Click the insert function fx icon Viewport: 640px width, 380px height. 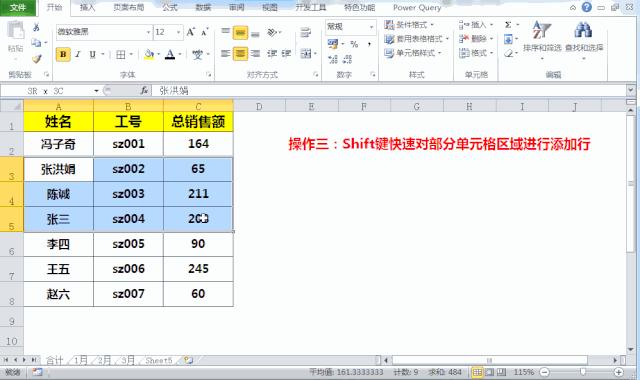(x=144, y=91)
